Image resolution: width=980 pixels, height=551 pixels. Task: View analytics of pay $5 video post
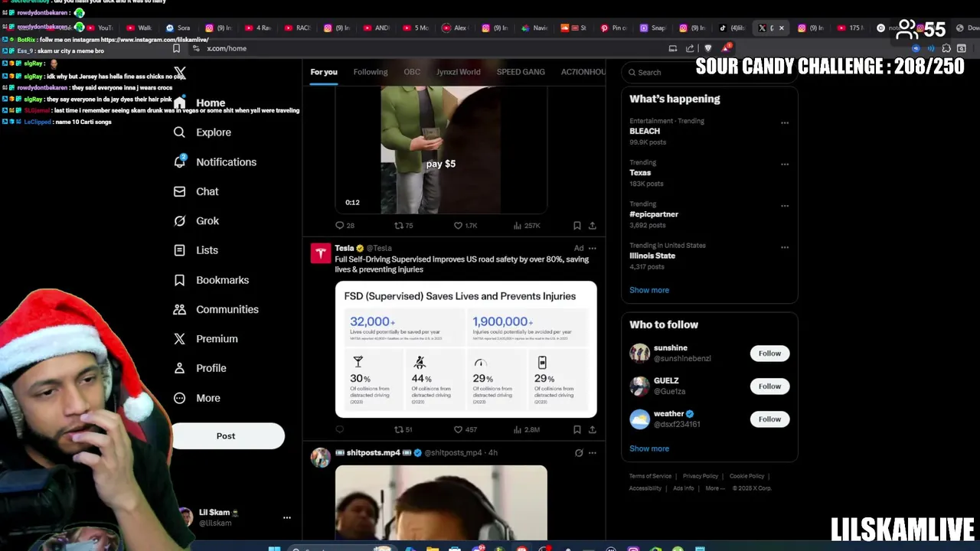point(527,226)
